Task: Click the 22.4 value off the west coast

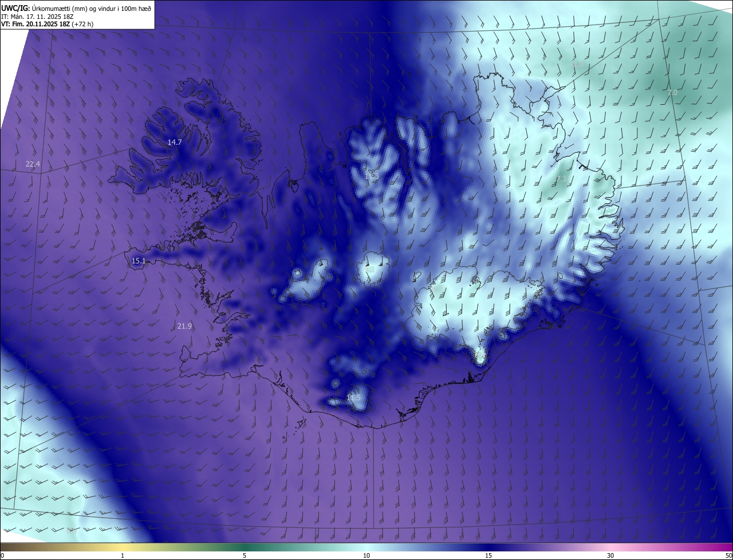Action: tap(33, 164)
